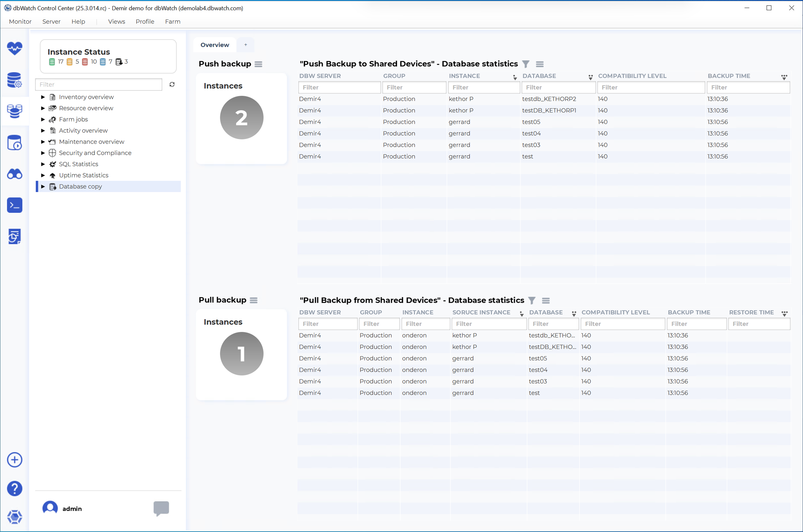Select the SQL Statistics tree item
803x532 pixels.
[78, 164]
